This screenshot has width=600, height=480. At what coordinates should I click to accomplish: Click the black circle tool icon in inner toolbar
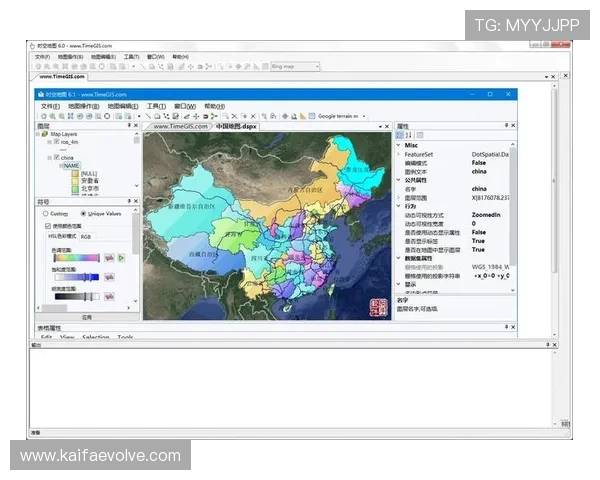click(x=107, y=116)
